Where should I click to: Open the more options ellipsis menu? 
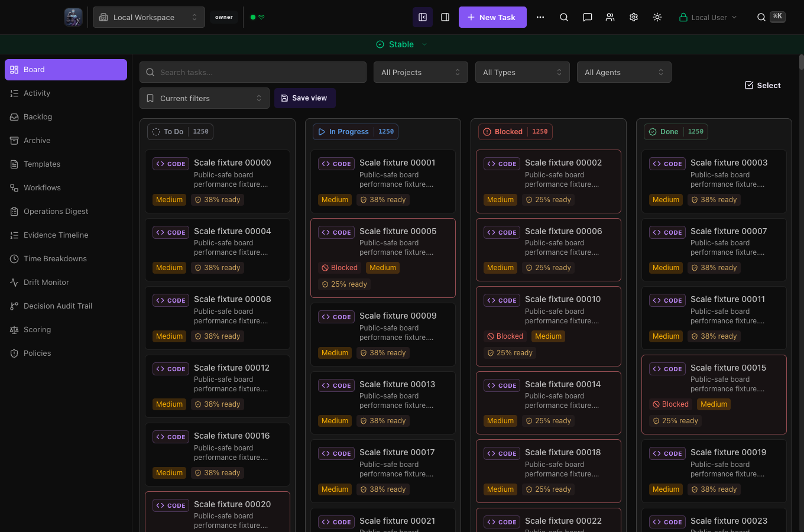tap(540, 17)
